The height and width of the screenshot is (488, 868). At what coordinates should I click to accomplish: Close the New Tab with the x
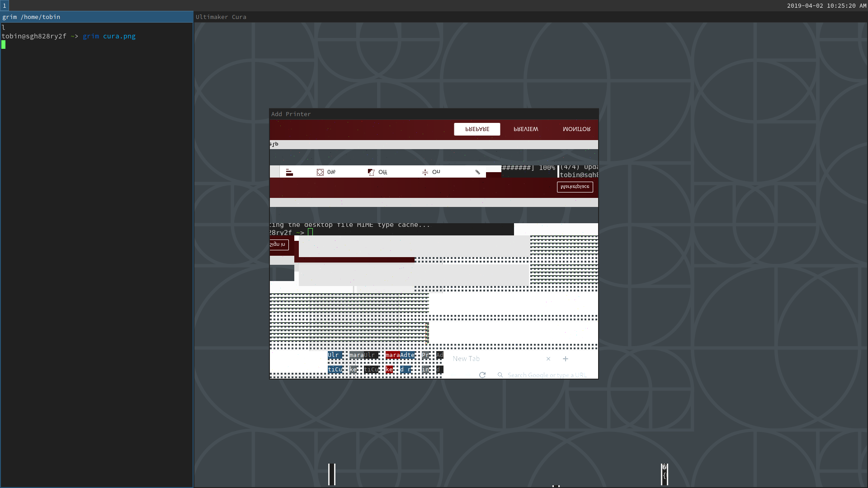548,359
